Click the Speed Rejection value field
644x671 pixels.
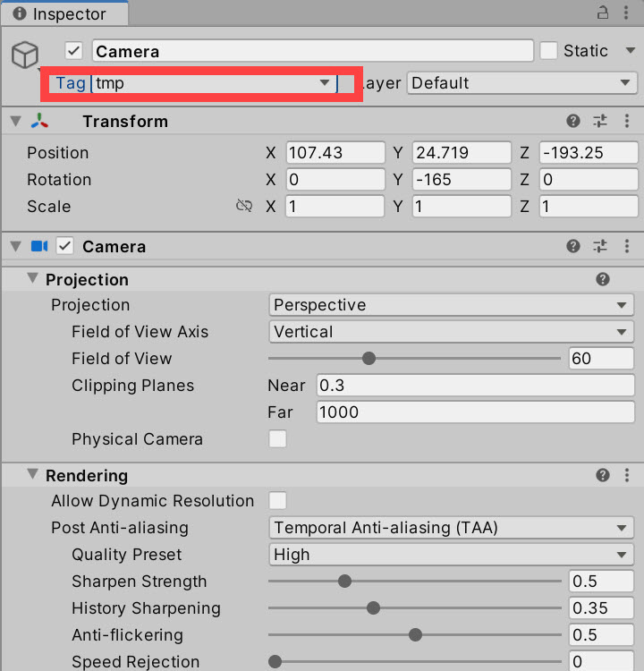(x=601, y=661)
